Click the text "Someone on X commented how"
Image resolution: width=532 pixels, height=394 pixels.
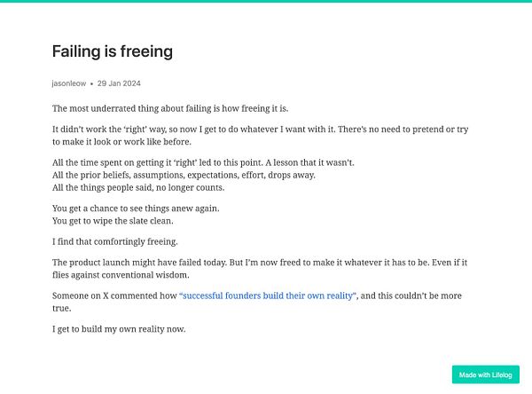(x=114, y=295)
